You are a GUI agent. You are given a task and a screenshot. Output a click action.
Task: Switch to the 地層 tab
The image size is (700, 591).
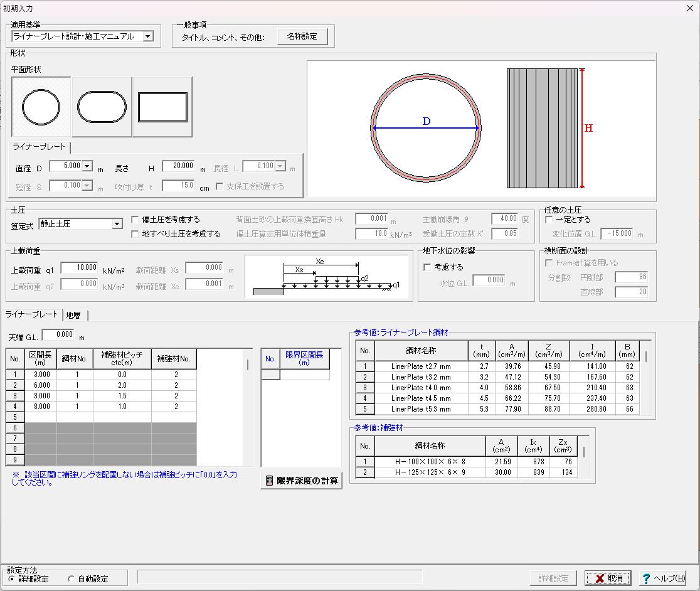[x=73, y=315]
